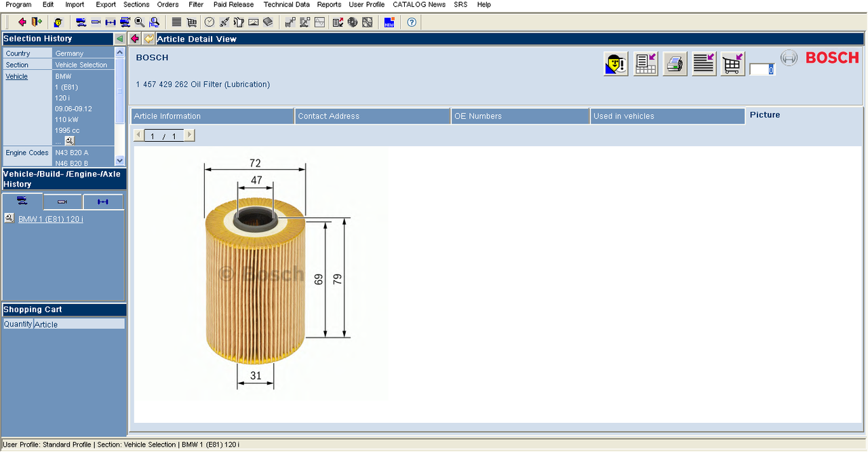
Task: Click the Article column header in cart
Action: click(x=79, y=324)
